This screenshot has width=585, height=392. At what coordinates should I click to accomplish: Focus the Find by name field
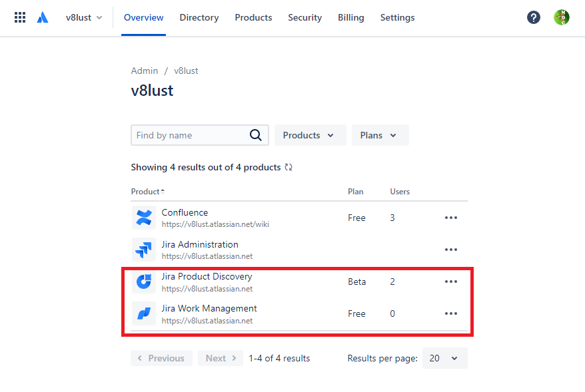(x=200, y=135)
